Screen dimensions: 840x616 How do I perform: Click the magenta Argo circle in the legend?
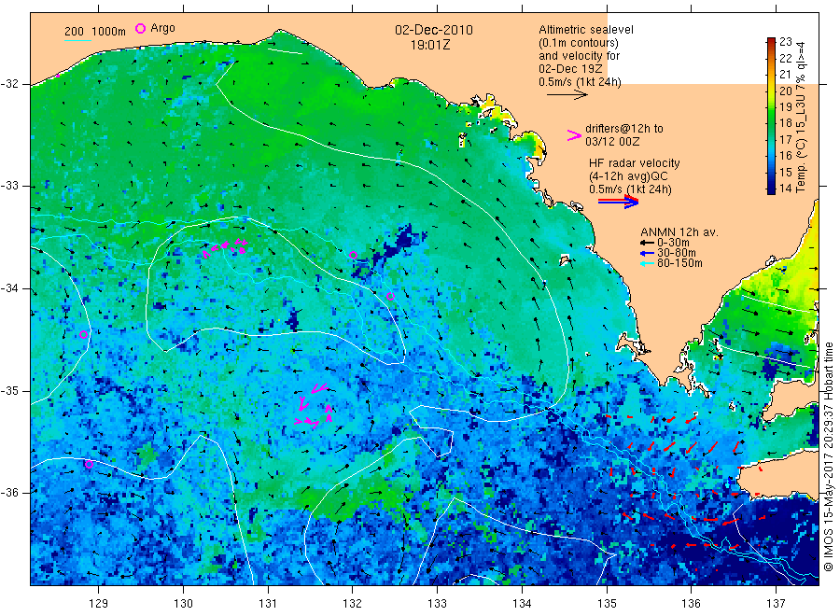click(x=140, y=28)
